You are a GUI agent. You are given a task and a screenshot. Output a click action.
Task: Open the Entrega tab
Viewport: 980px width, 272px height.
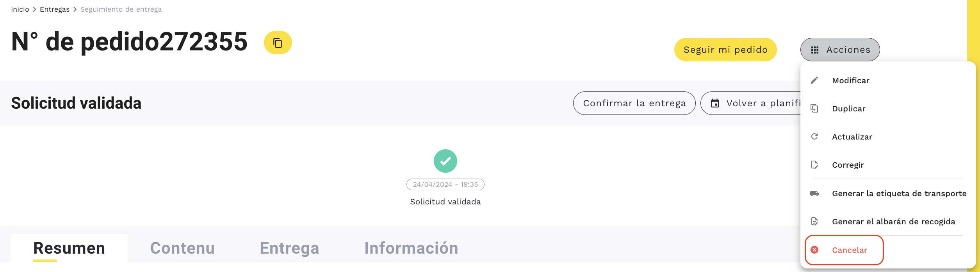289,248
